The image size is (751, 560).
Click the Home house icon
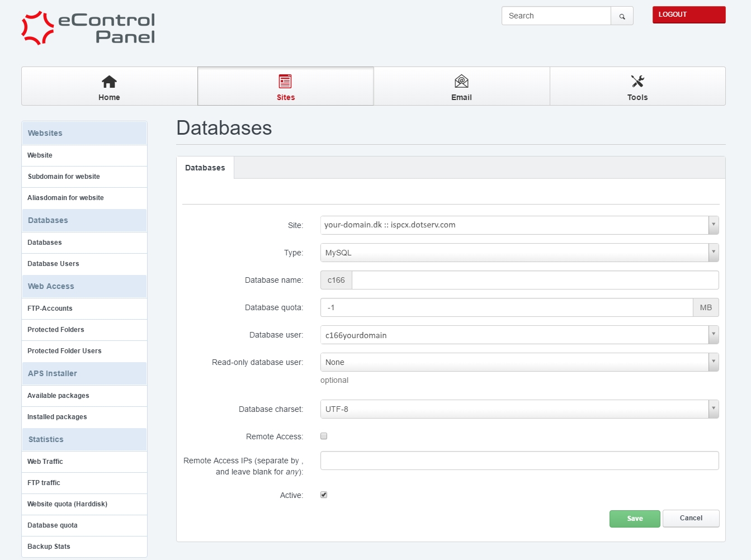tap(109, 82)
